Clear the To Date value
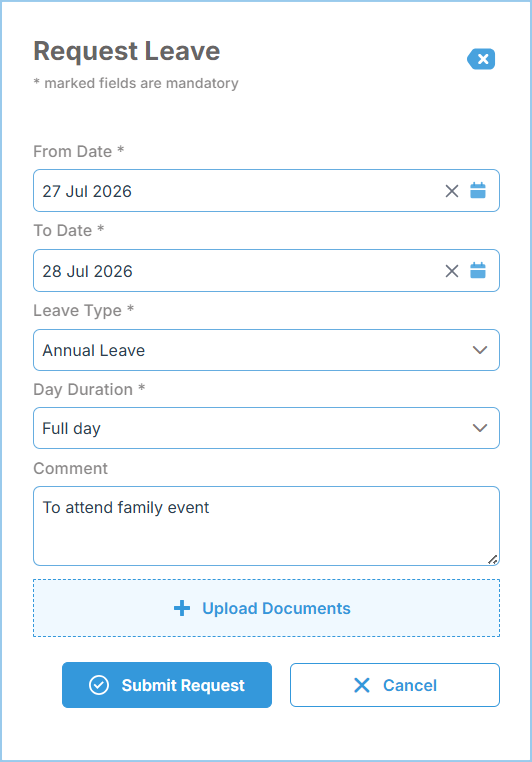The image size is (532, 762). coord(452,271)
